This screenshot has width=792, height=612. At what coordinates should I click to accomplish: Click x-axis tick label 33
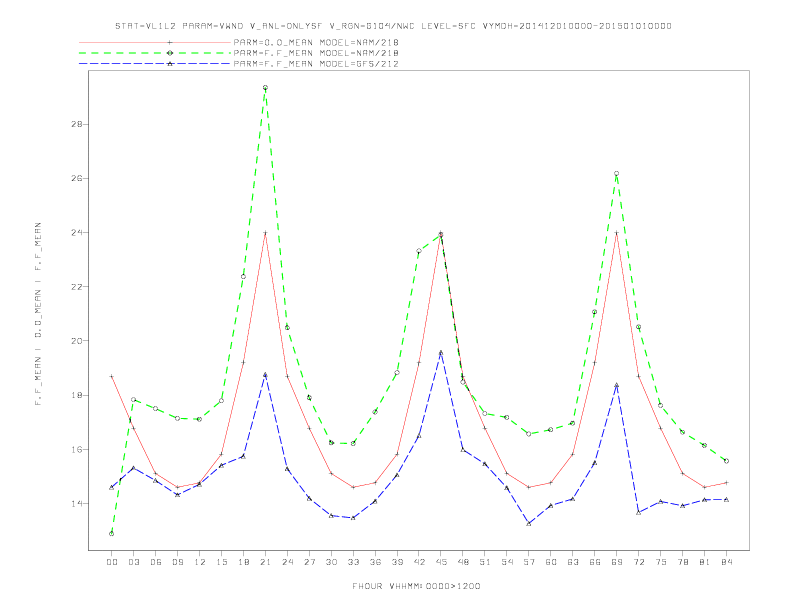point(353,562)
